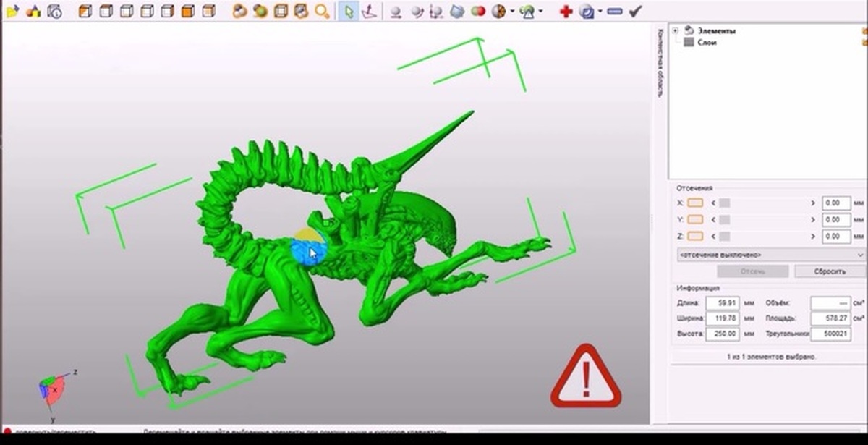Click the Объём value field
This screenshot has width=868, height=445.
(830, 303)
